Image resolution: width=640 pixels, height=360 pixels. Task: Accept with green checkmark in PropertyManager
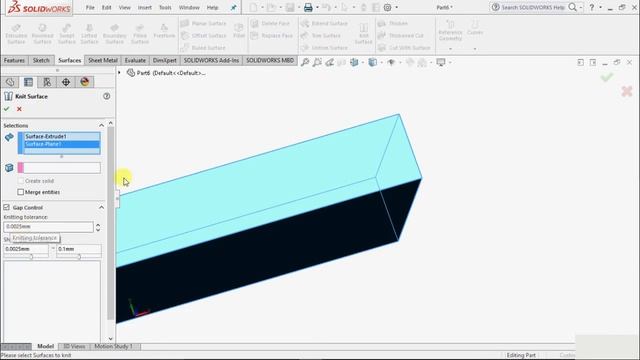point(7,109)
